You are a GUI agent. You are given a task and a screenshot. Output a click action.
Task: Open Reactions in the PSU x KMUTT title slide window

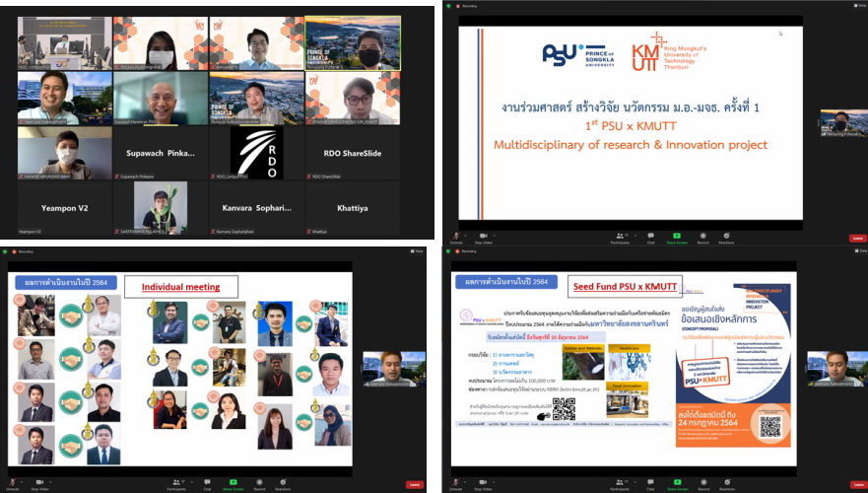point(726,238)
